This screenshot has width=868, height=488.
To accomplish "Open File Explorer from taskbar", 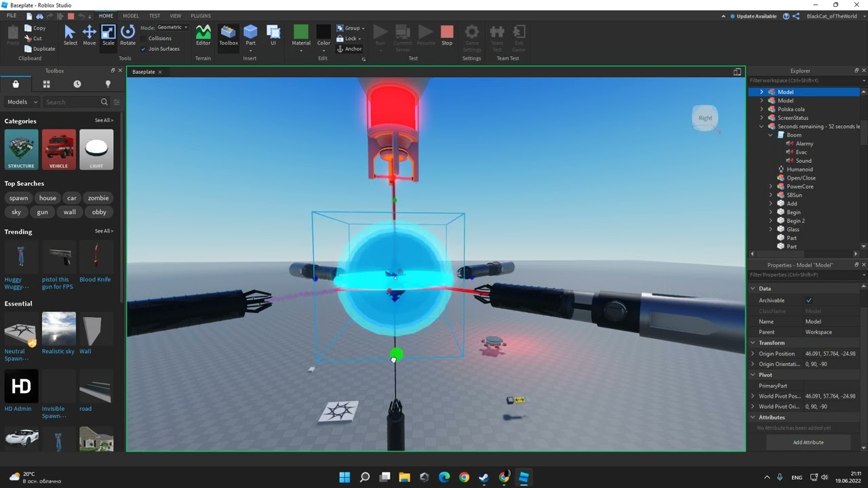I will point(405,477).
